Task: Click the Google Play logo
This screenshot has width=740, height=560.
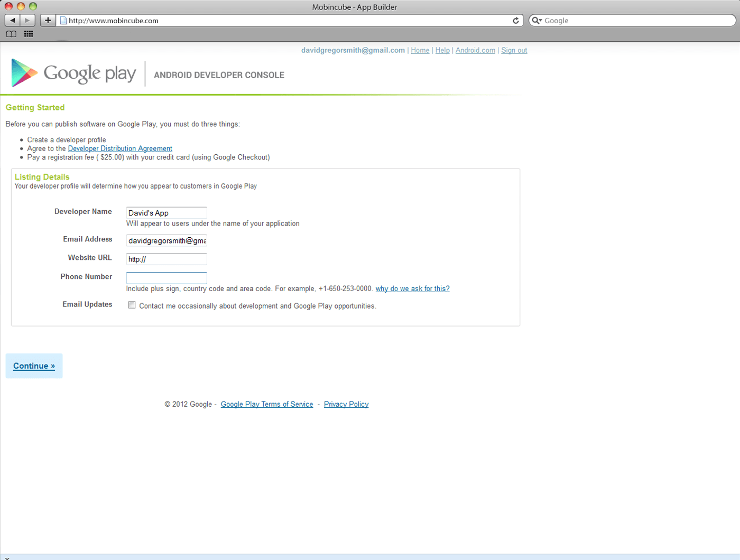Action: click(x=74, y=73)
